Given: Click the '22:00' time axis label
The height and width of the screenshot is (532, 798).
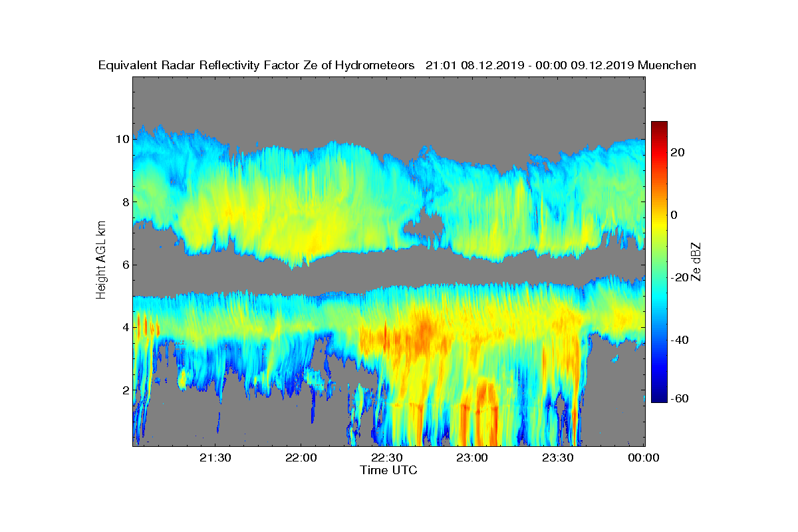Looking at the screenshot, I should (300, 458).
